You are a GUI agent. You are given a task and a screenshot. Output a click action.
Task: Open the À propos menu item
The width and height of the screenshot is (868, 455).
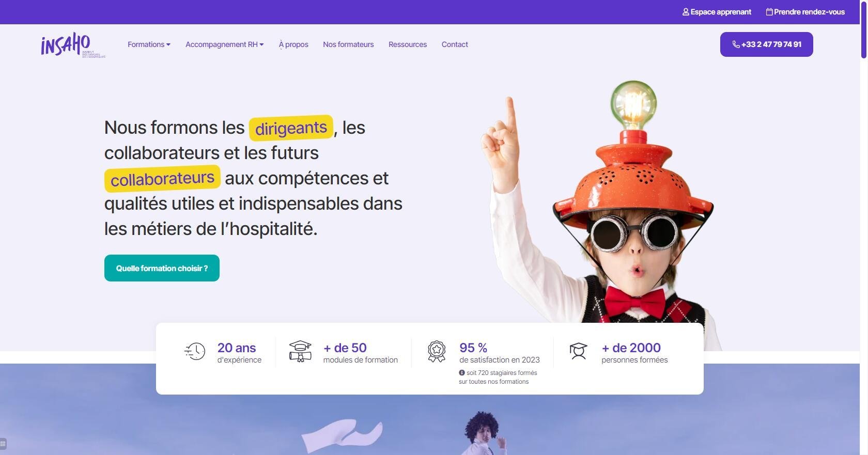[293, 44]
